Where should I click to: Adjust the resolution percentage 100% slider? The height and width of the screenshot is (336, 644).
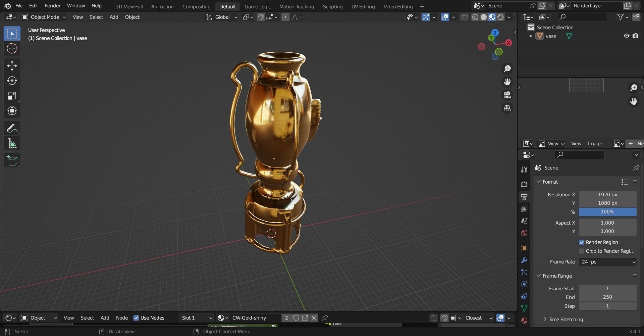point(607,212)
